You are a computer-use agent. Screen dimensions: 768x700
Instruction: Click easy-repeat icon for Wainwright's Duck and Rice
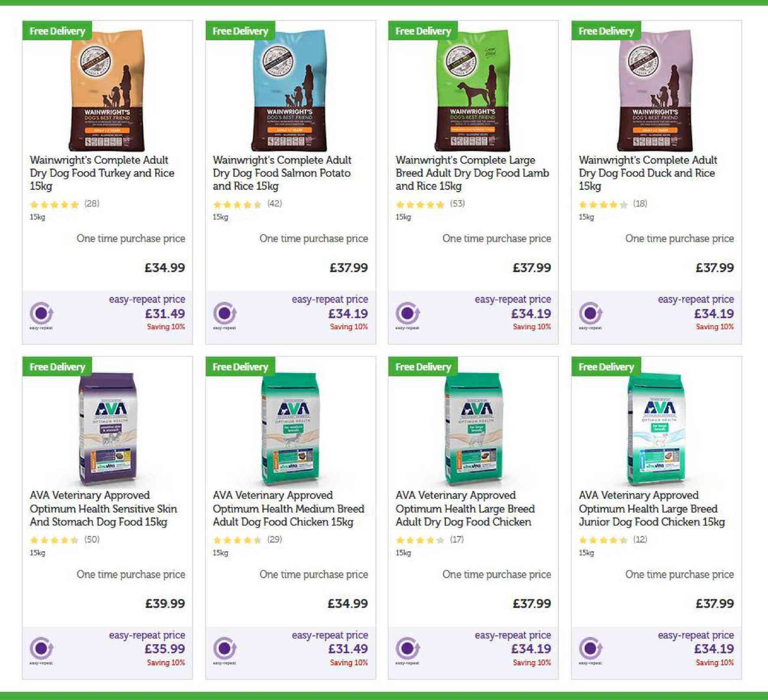[x=590, y=313]
